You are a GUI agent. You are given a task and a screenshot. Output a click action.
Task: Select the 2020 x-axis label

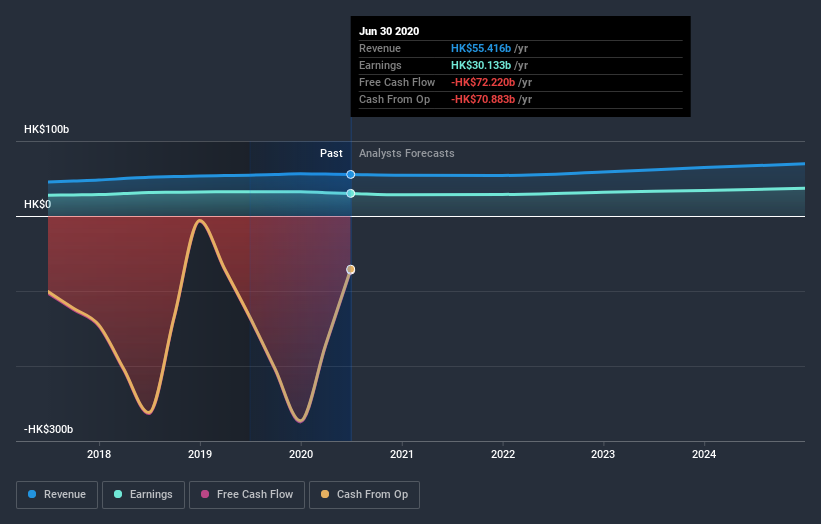(301, 454)
